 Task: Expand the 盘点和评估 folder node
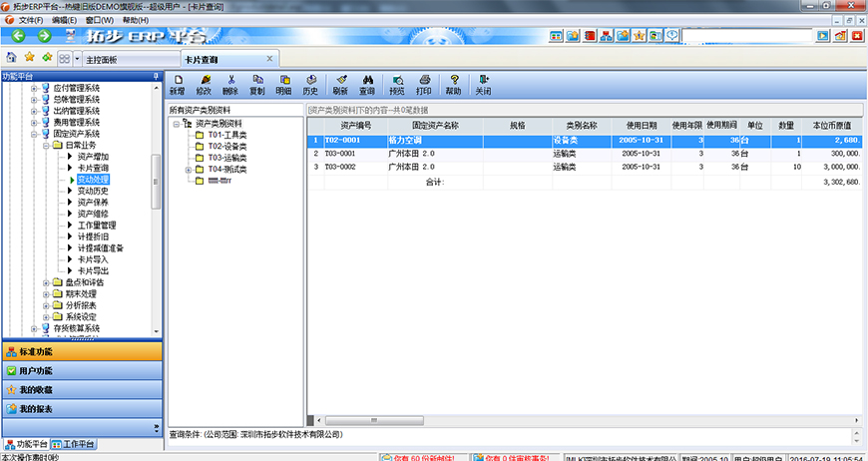(46, 282)
